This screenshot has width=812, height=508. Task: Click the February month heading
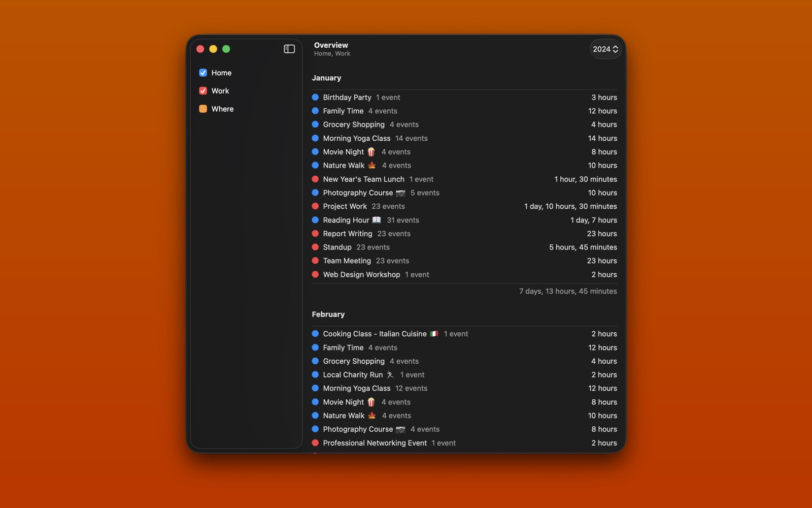pos(328,314)
